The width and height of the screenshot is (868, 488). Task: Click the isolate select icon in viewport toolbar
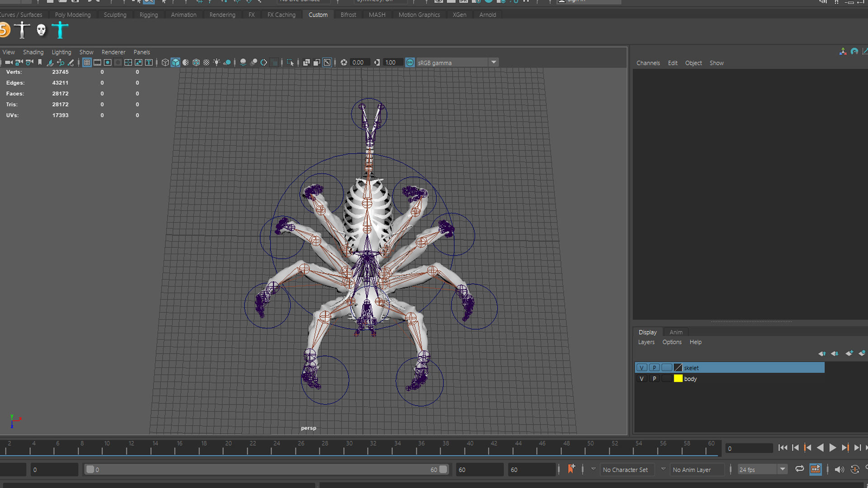pyautogui.click(x=290, y=62)
